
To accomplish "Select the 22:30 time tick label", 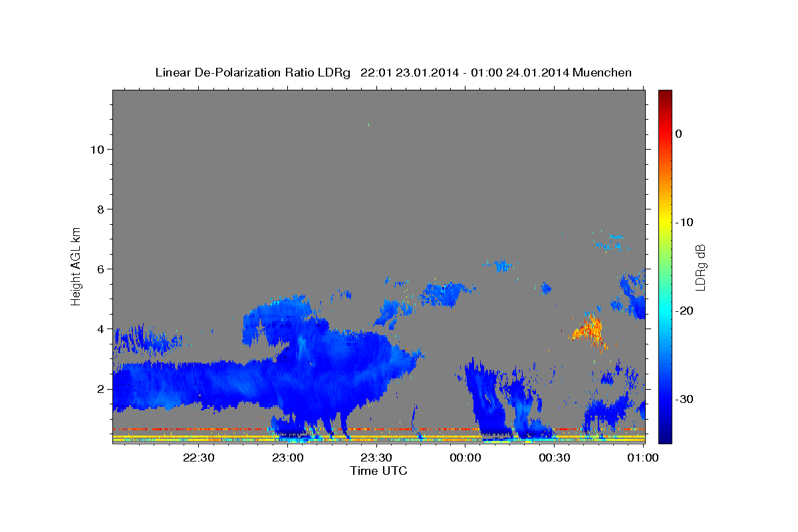I will point(199,458).
